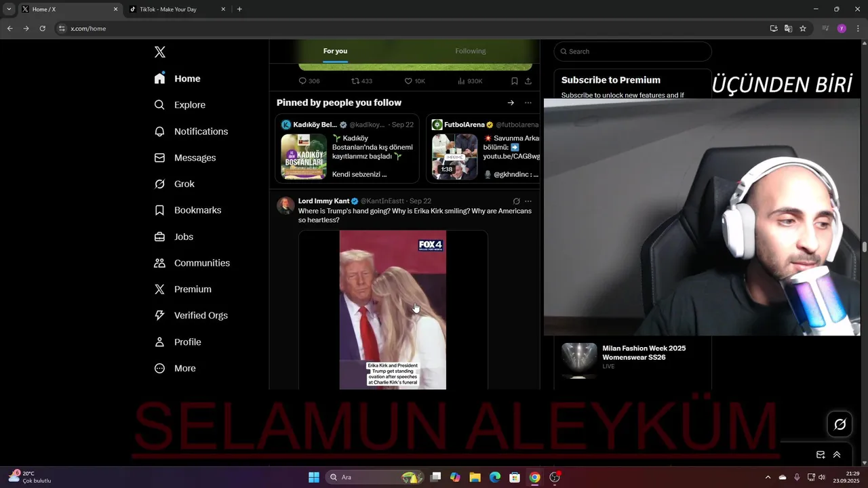The height and width of the screenshot is (488, 868).
Task: Close the Home / X tab
Action: tap(115, 9)
